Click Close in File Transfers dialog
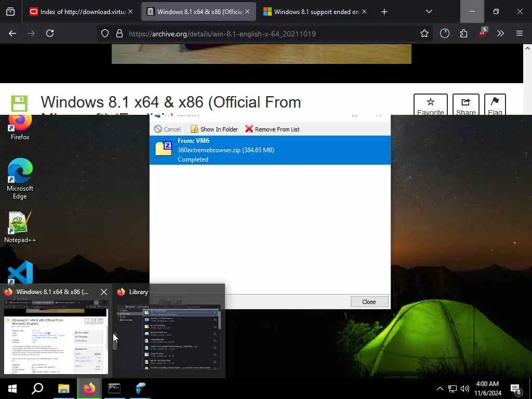Screen dimensions: 532x399 pyautogui.click(x=369, y=302)
